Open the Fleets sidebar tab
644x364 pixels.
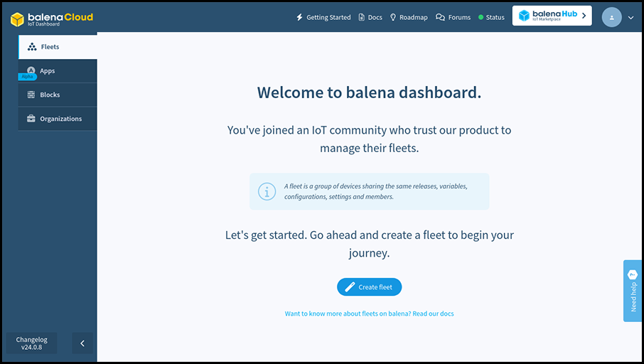coord(58,47)
